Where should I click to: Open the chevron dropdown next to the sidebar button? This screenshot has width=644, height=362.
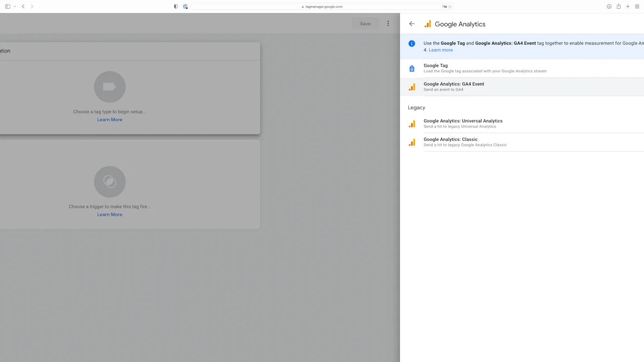[x=15, y=6]
